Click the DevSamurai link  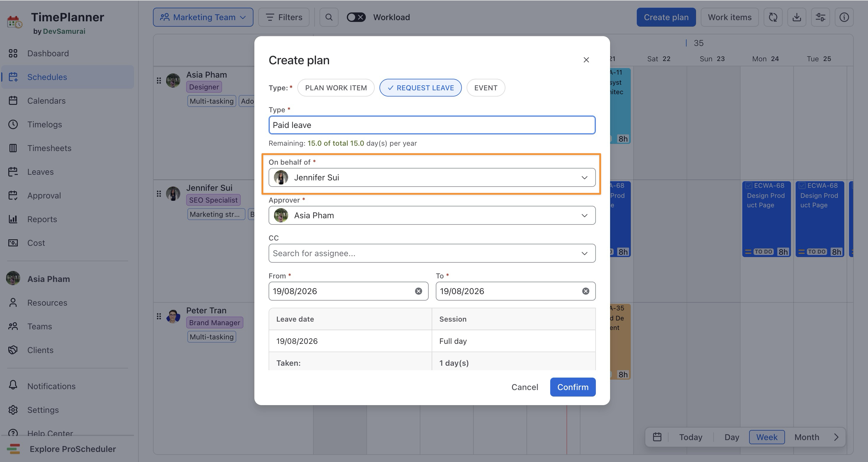coord(64,31)
